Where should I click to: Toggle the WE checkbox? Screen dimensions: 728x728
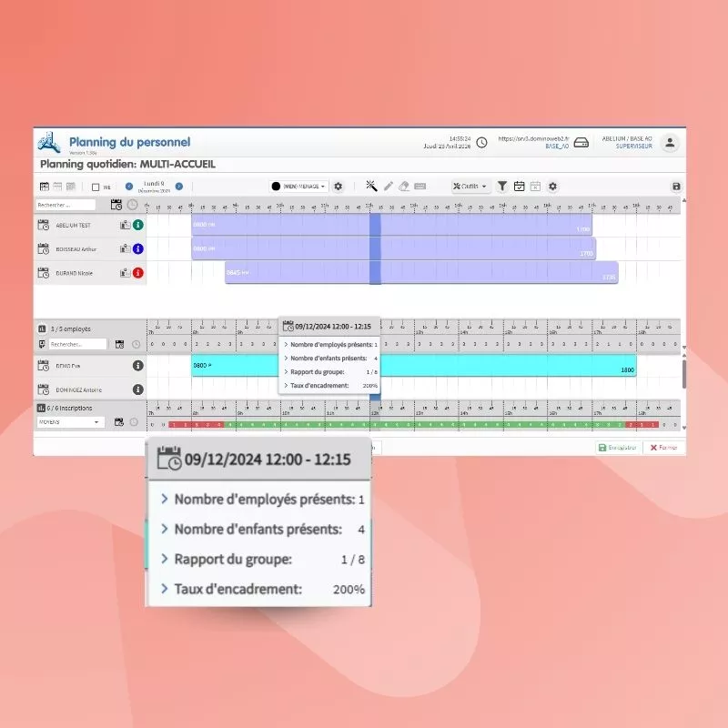point(96,187)
